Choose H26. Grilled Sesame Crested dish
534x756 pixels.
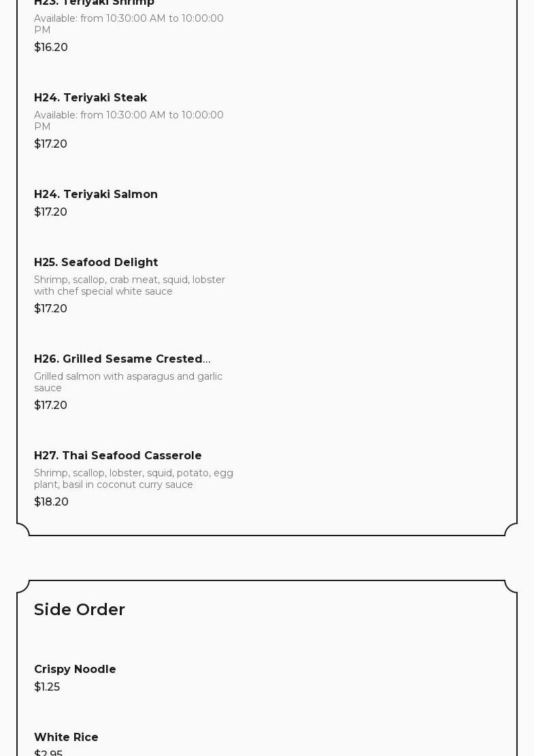[122, 359]
